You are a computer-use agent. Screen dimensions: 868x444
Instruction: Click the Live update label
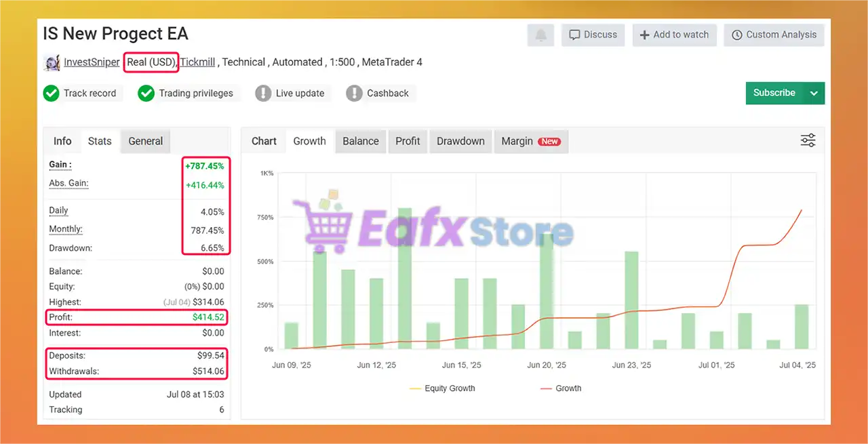click(300, 94)
